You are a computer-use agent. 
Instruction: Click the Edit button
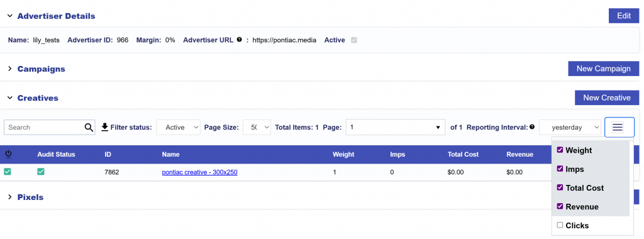pos(624,16)
